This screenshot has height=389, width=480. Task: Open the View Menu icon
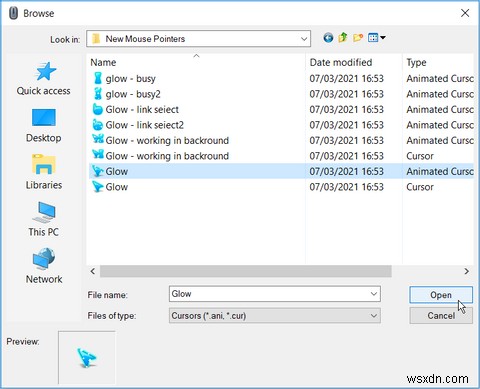(x=373, y=38)
